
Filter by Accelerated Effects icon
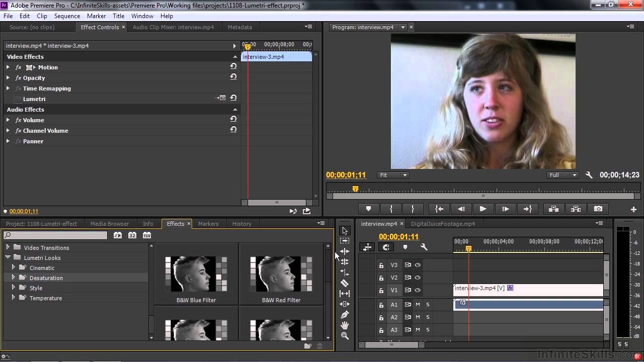[x=117, y=235]
